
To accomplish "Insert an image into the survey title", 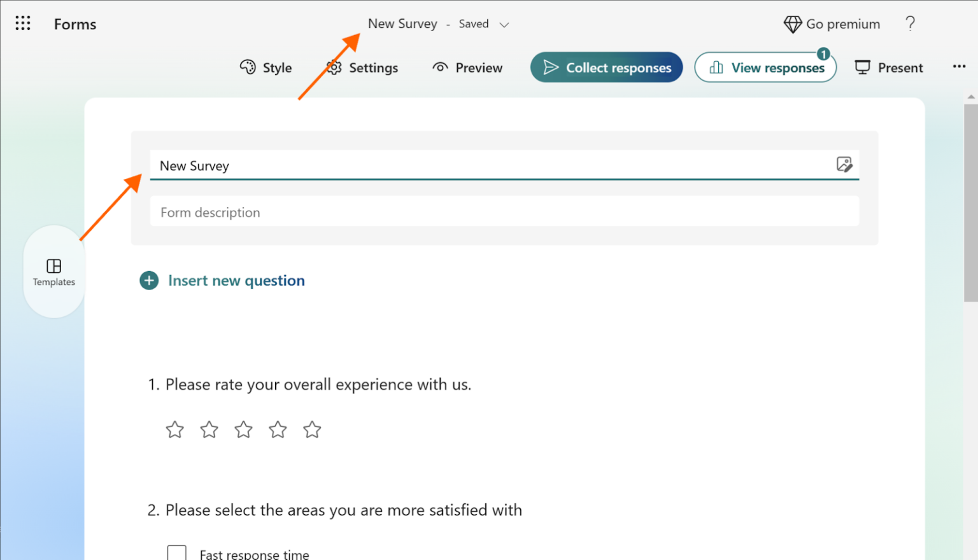I will tap(845, 165).
